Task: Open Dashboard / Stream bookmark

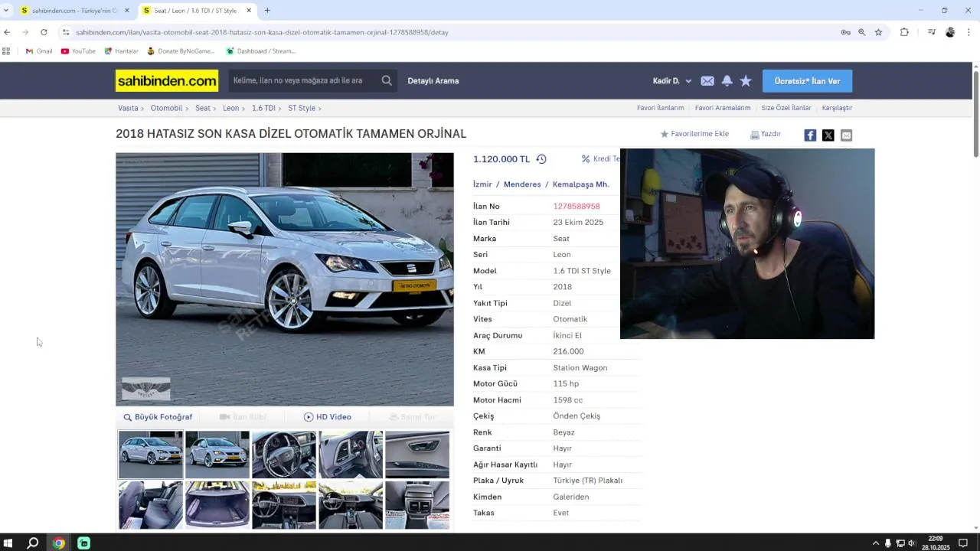Action: [260, 51]
